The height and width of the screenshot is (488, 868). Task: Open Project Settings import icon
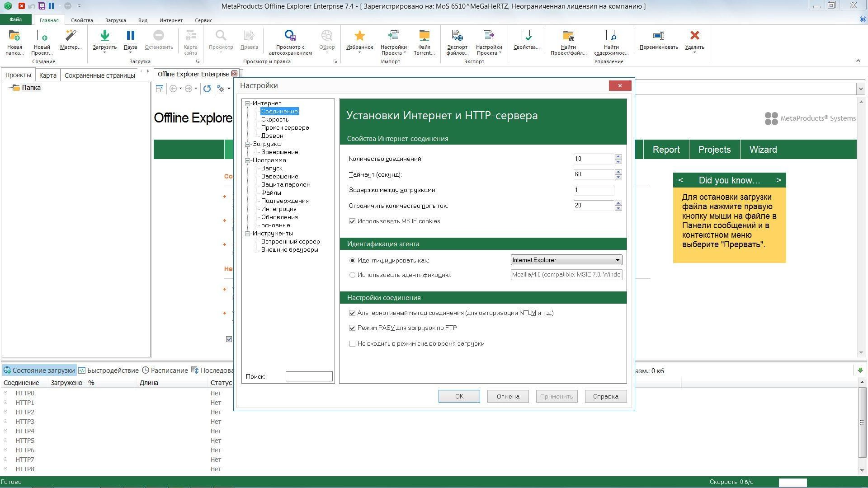pyautogui.click(x=393, y=36)
